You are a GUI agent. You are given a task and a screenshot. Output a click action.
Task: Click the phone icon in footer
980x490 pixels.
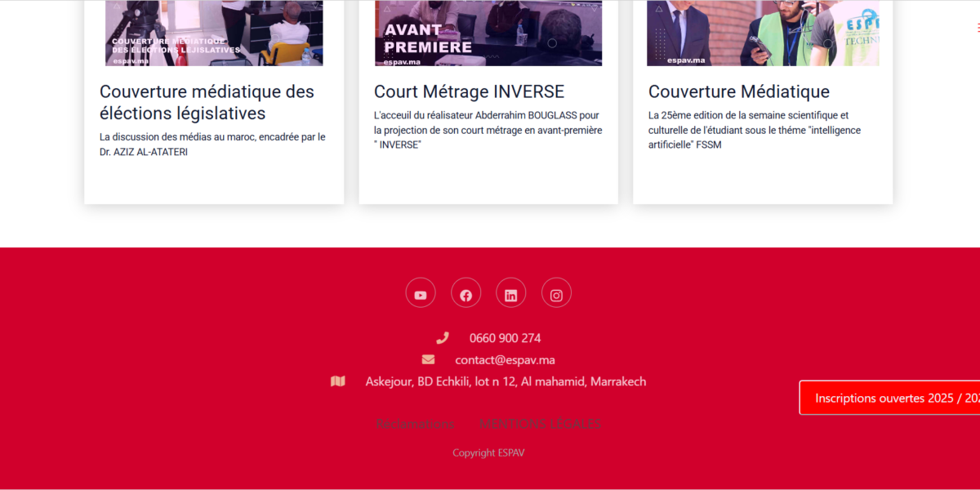[x=443, y=338]
